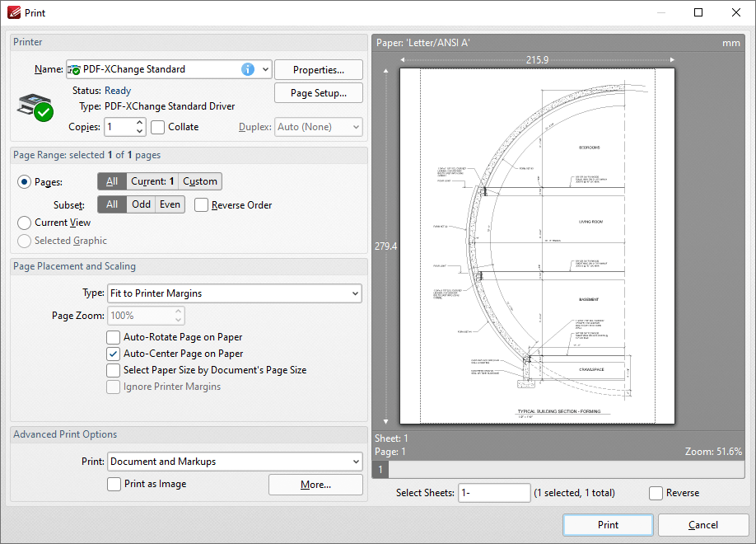756x544 pixels.
Task: Enable the Reverse sheets checkbox
Action: [x=656, y=494]
